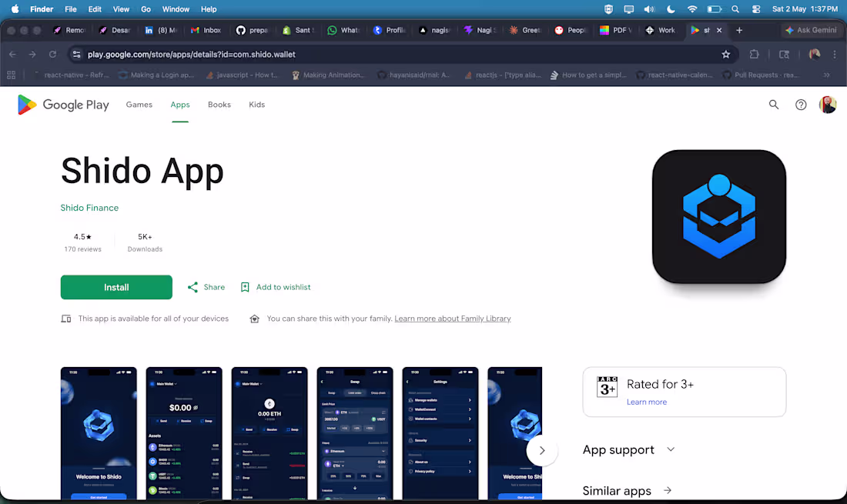Open the Chrome three-dot menu
This screenshot has width=847, height=504.
click(x=835, y=54)
